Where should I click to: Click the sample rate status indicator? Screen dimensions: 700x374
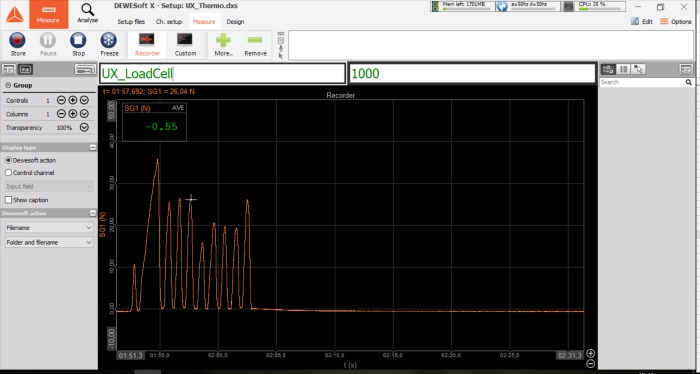click(x=528, y=6)
